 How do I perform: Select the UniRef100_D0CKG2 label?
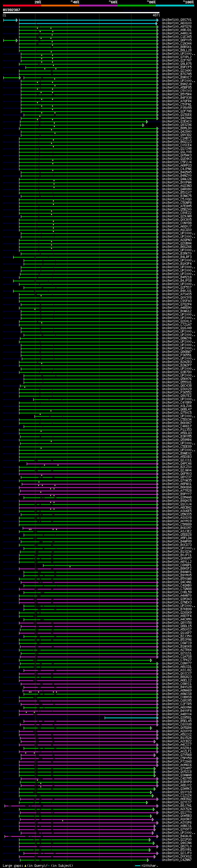click(177, 857)
